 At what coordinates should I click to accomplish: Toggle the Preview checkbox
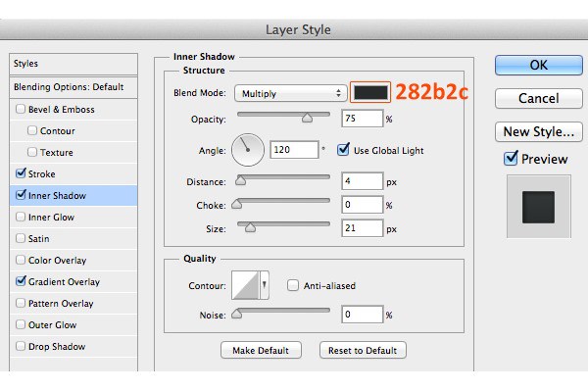(511, 158)
